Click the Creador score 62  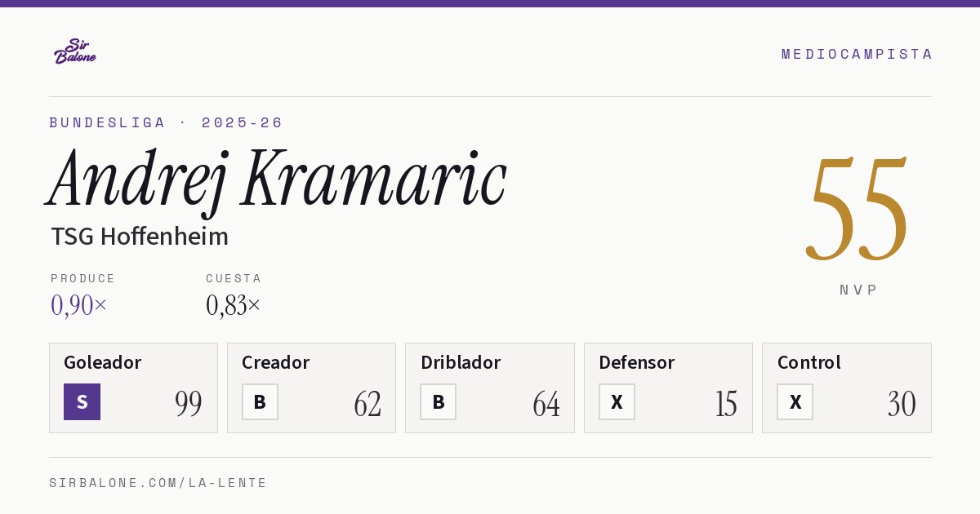367,404
